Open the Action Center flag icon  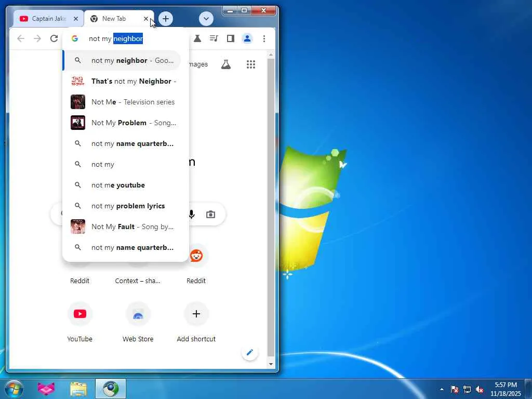[x=455, y=389]
